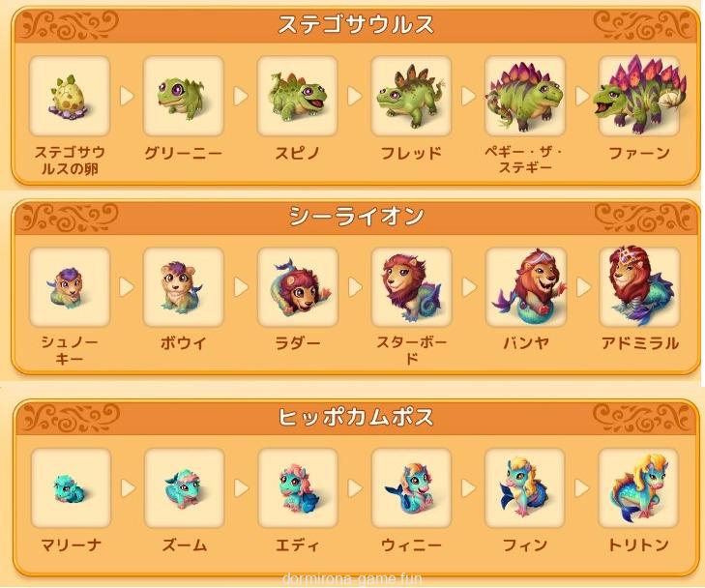Select the ファーン final stegosaurus
Viewport: 705px width, 588px height.
click(x=639, y=96)
